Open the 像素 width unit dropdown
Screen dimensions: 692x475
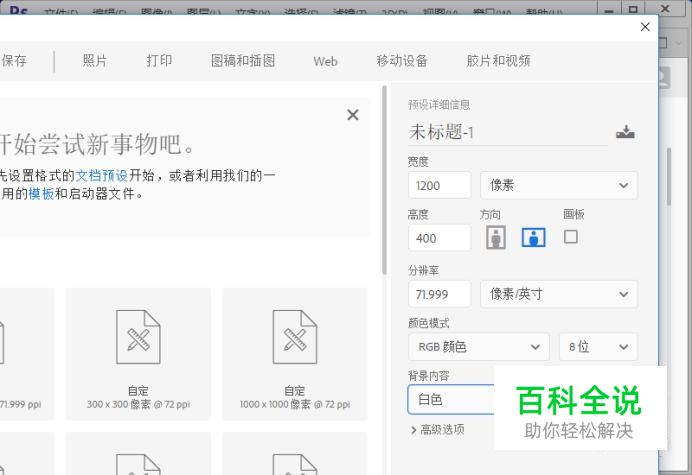pos(559,185)
